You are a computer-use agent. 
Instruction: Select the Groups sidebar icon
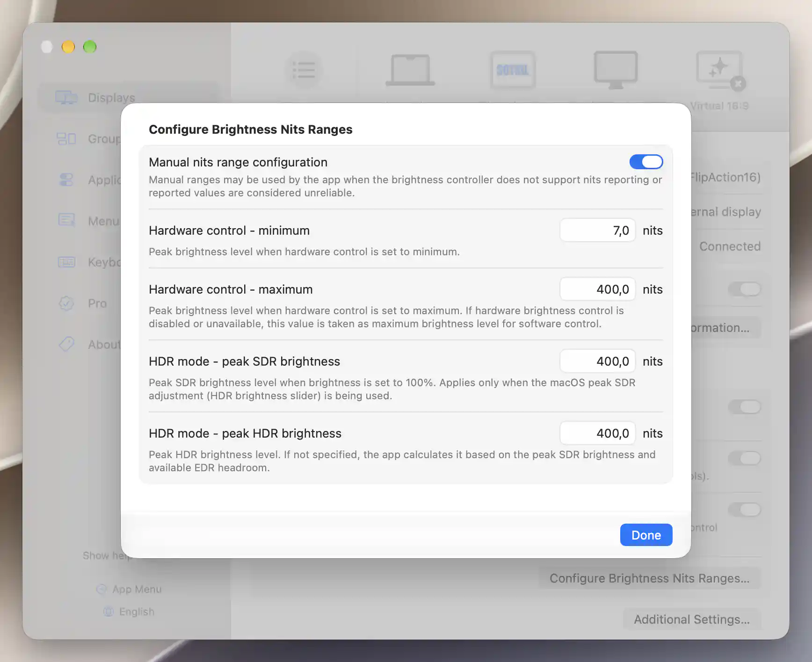tap(66, 139)
